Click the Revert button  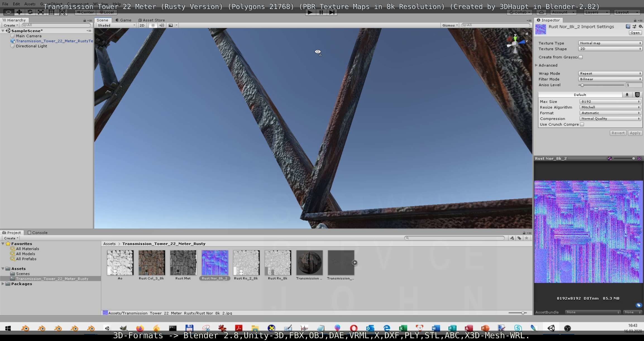(618, 133)
